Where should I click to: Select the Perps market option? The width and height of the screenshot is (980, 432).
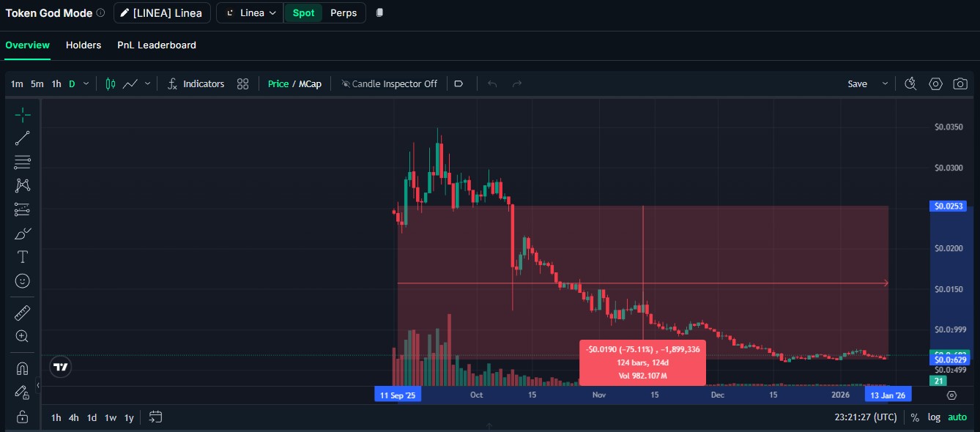point(344,13)
